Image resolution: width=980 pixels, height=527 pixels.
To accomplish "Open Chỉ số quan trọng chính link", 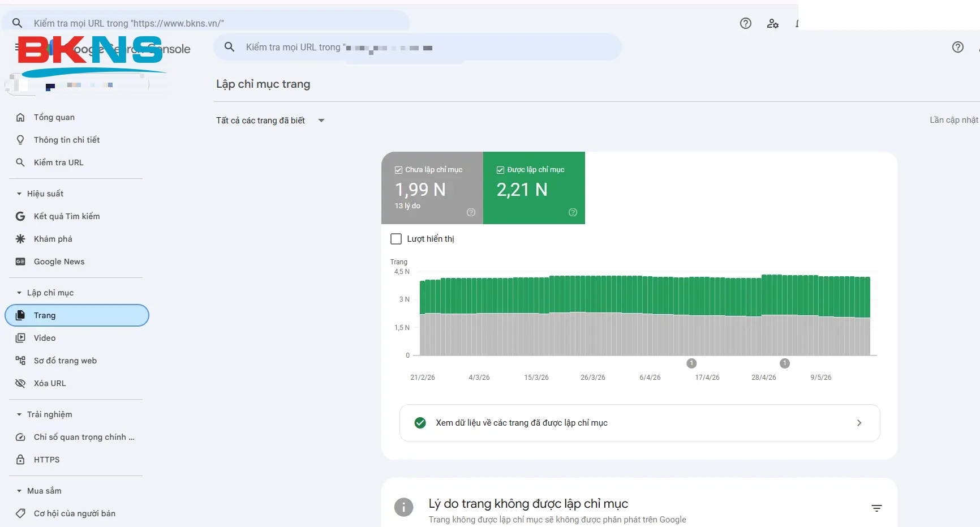I will coord(77,437).
